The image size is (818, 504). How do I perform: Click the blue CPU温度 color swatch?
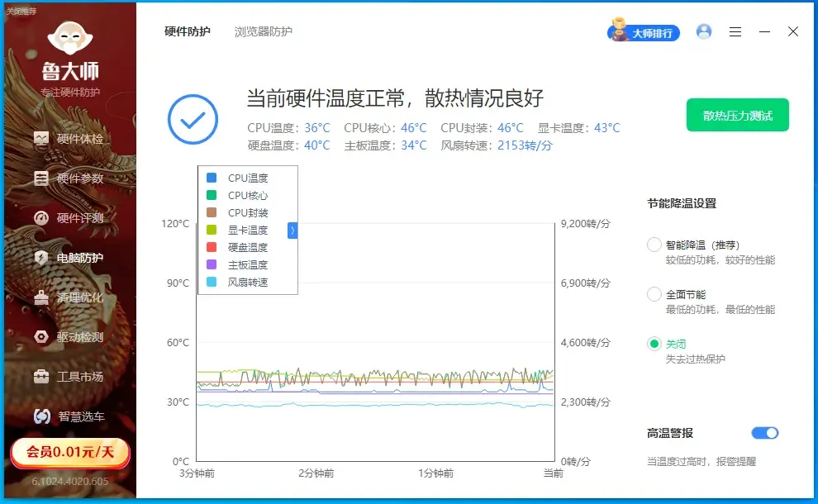click(212, 178)
